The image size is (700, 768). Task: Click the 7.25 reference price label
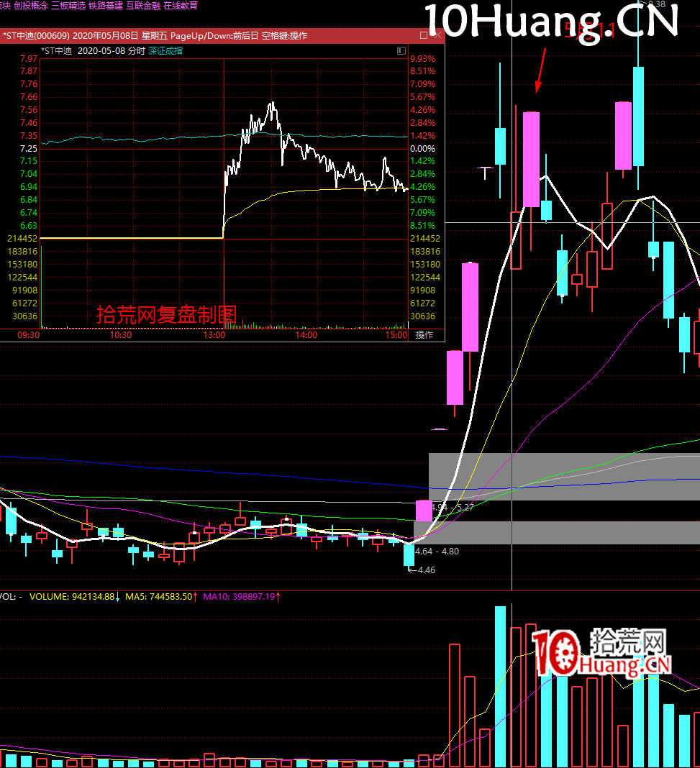tap(28, 148)
